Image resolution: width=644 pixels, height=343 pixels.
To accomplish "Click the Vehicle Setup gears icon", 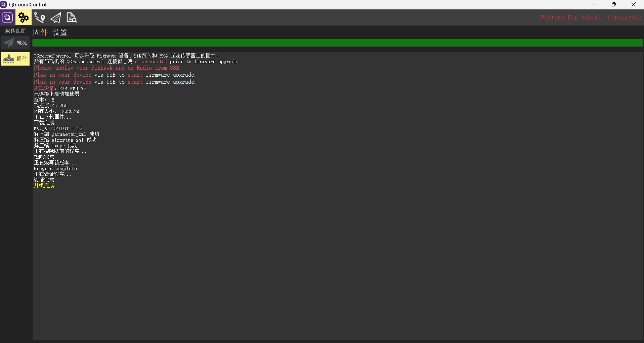I will pos(23,17).
